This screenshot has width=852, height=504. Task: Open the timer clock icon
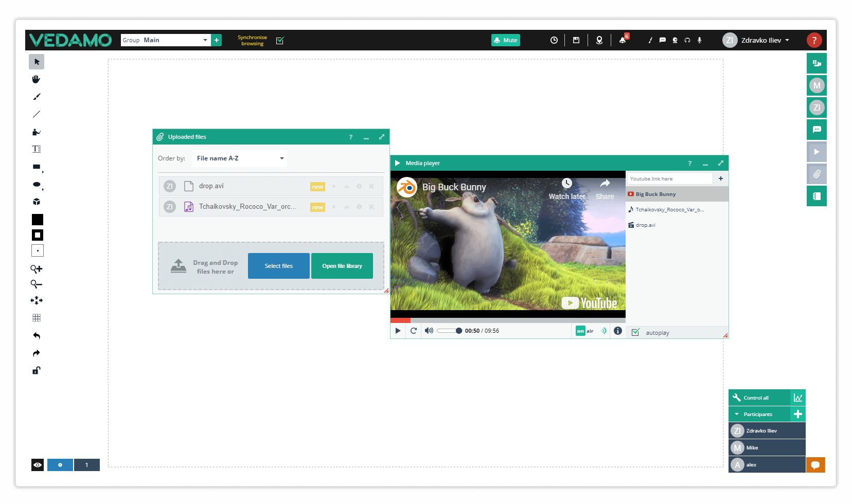554,40
